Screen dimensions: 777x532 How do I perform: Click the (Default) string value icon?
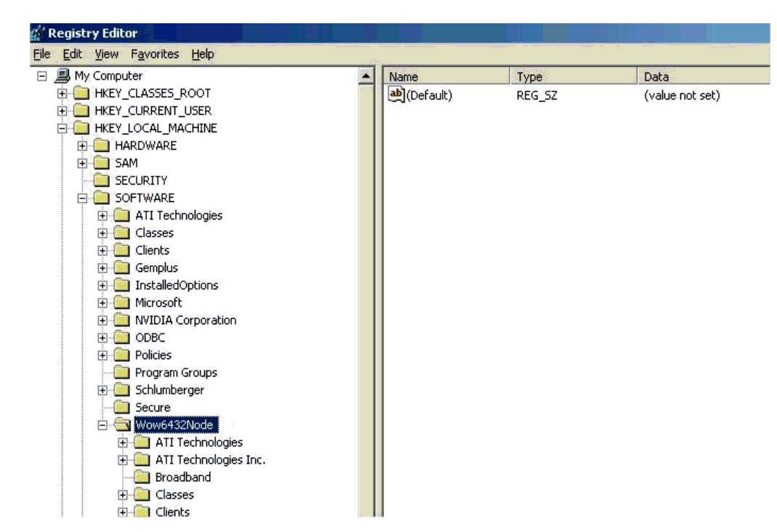pyautogui.click(x=396, y=94)
